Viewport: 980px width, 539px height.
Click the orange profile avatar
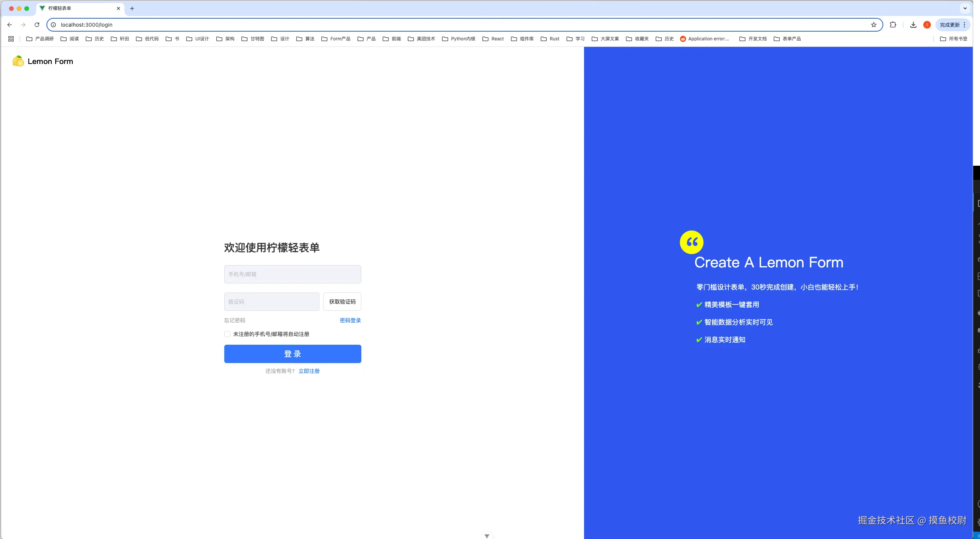927,24
